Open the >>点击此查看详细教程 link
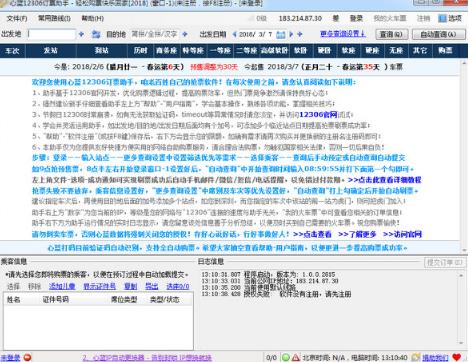 (384, 180)
